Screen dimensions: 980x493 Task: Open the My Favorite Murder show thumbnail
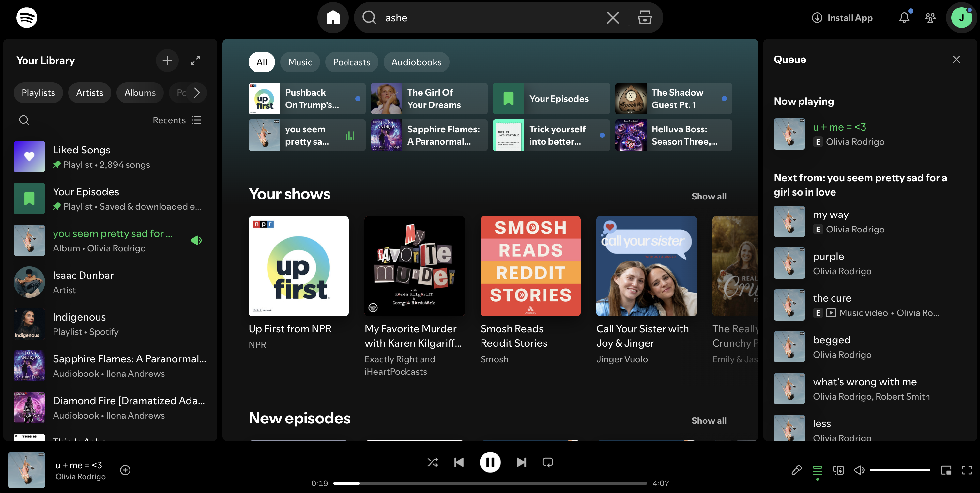pyautogui.click(x=414, y=266)
